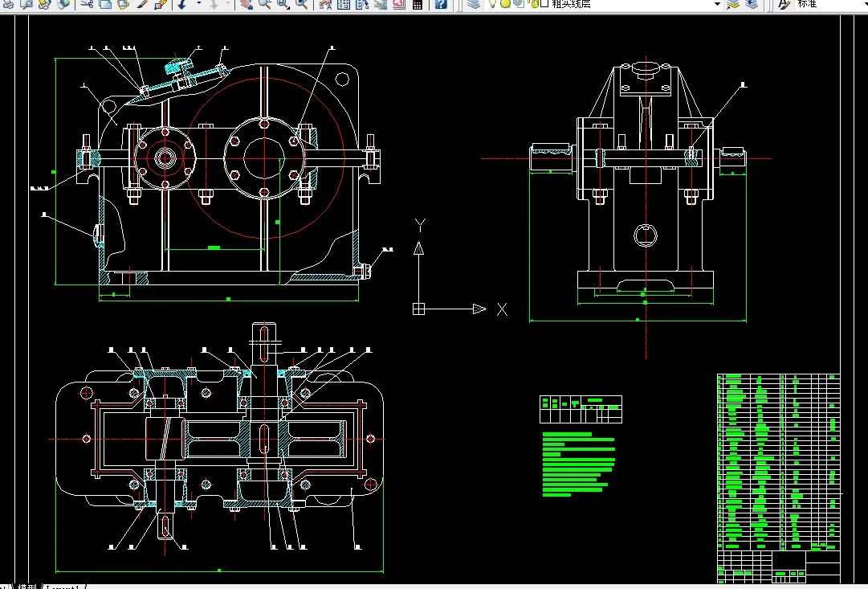
Task: Switch to the Layout1 tab
Action: 63,587
